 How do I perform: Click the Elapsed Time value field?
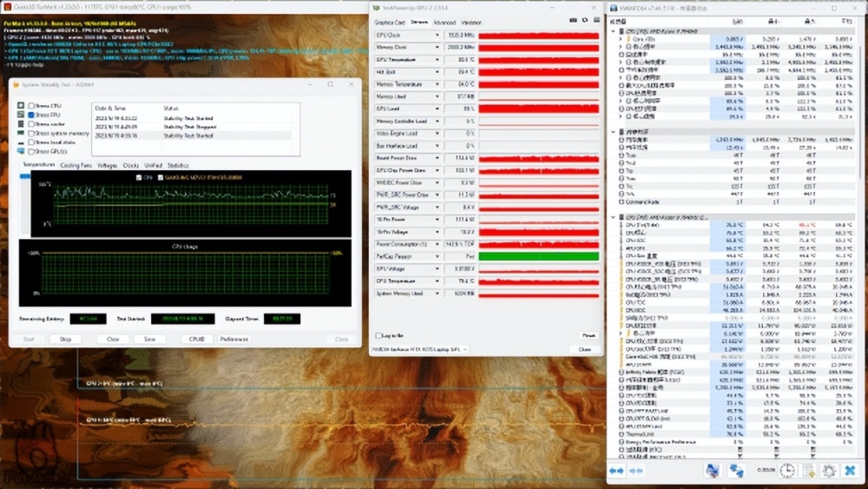[282, 319]
